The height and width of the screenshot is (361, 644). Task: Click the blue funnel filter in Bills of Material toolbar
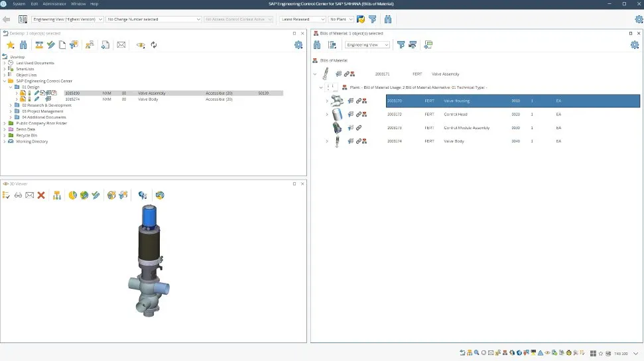tap(401, 45)
